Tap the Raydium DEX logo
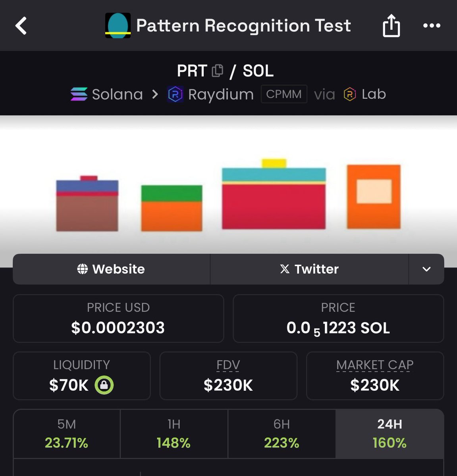Image resolution: width=457 pixels, height=476 pixels. [x=175, y=94]
